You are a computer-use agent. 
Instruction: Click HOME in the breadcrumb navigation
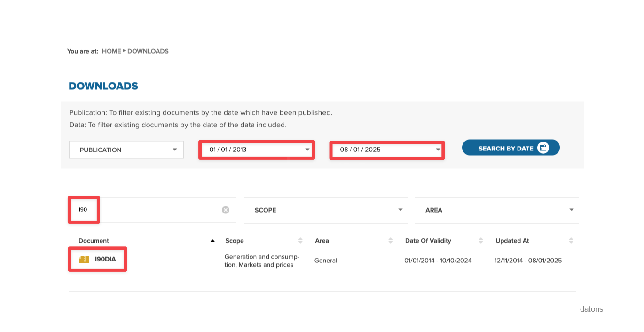click(x=110, y=51)
